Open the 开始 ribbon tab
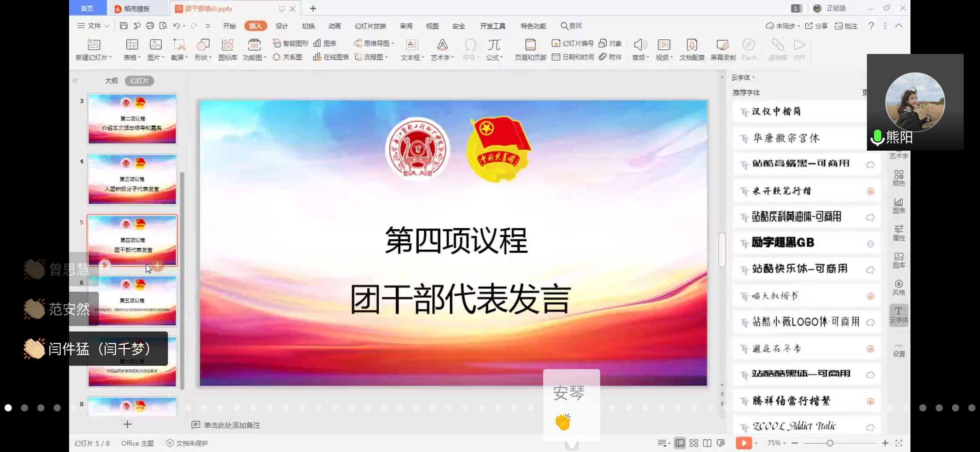Screen dimensions: 980x452 [229, 26]
